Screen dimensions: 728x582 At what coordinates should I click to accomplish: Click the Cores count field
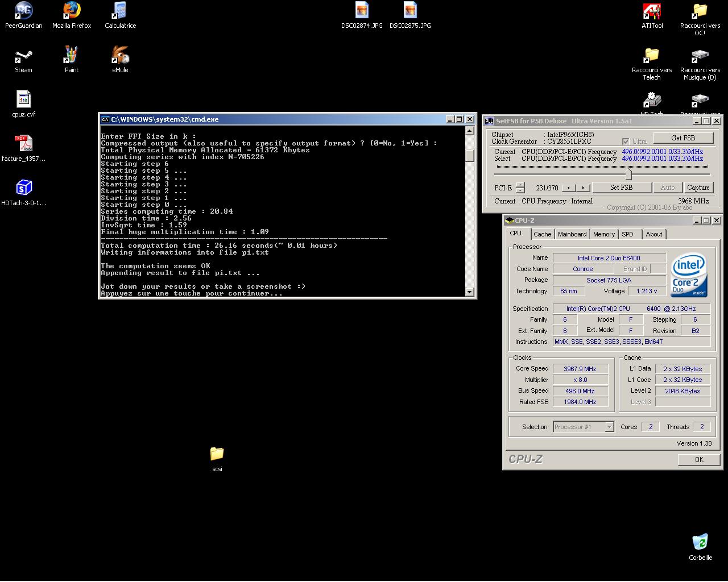[x=651, y=427]
